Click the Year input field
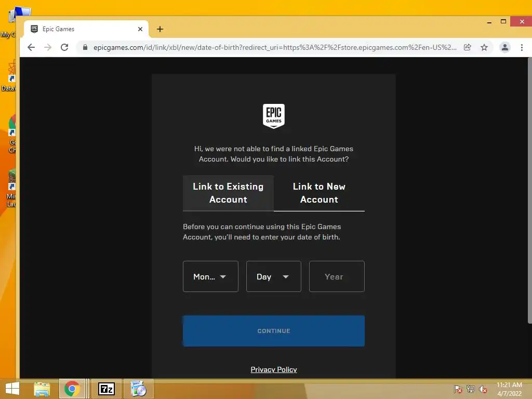The width and height of the screenshot is (532, 399). (x=337, y=276)
